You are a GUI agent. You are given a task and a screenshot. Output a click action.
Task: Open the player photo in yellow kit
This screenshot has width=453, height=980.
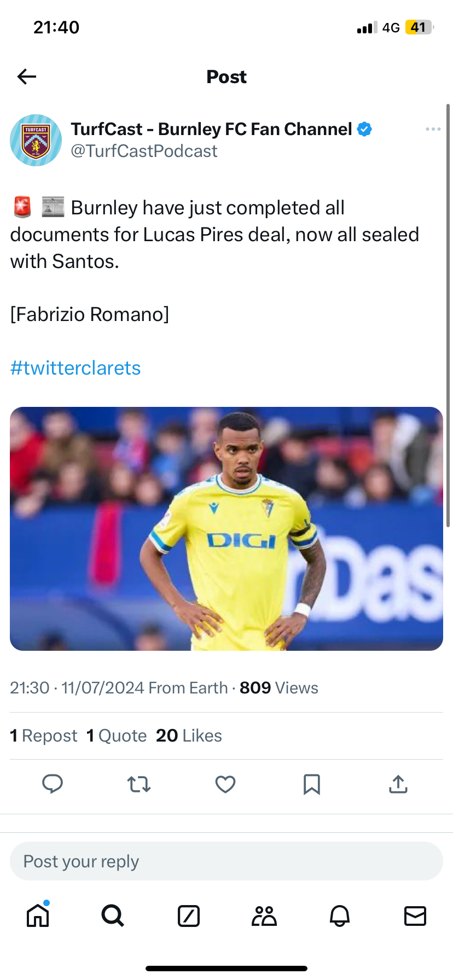click(x=226, y=528)
